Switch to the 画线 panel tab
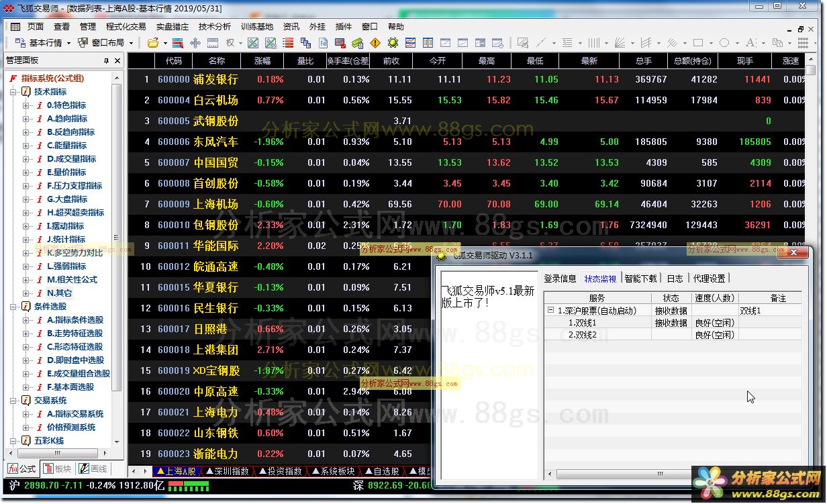The width and height of the screenshot is (827, 504). pyautogui.click(x=93, y=468)
